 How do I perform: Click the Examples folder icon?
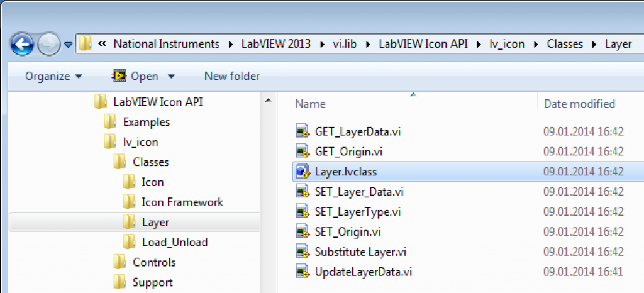[109, 122]
